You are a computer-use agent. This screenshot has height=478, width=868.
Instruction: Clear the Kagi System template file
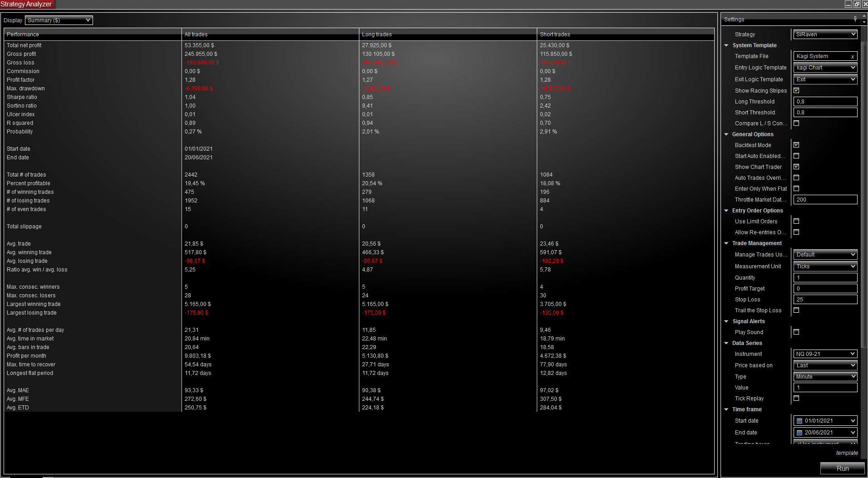click(x=853, y=57)
